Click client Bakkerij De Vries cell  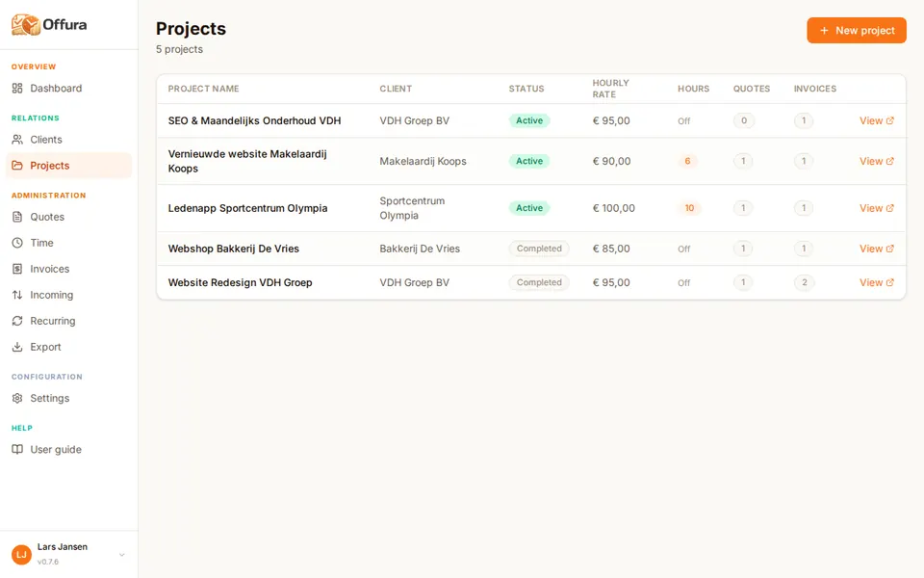pos(420,249)
